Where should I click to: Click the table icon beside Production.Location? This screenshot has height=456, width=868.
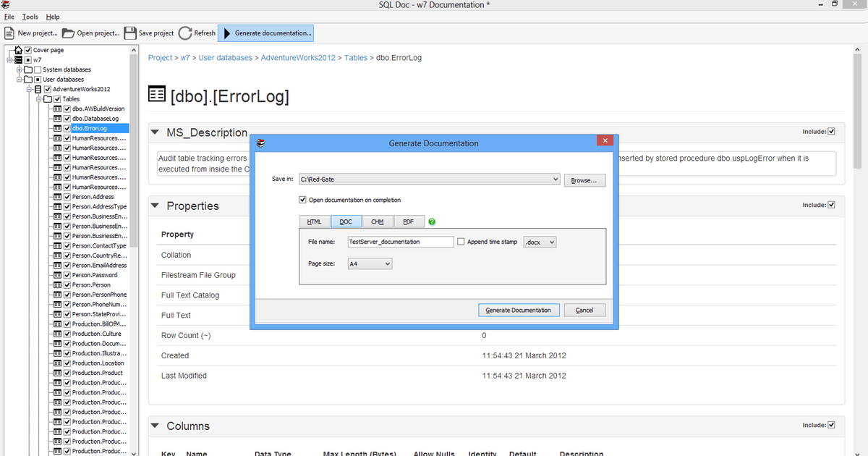(x=57, y=363)
